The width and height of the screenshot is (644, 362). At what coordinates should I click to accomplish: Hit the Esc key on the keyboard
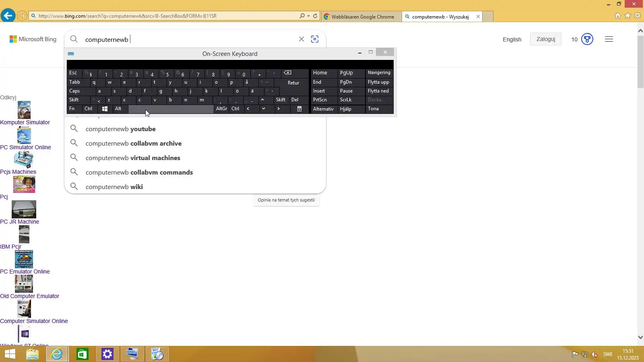[74, 73]
